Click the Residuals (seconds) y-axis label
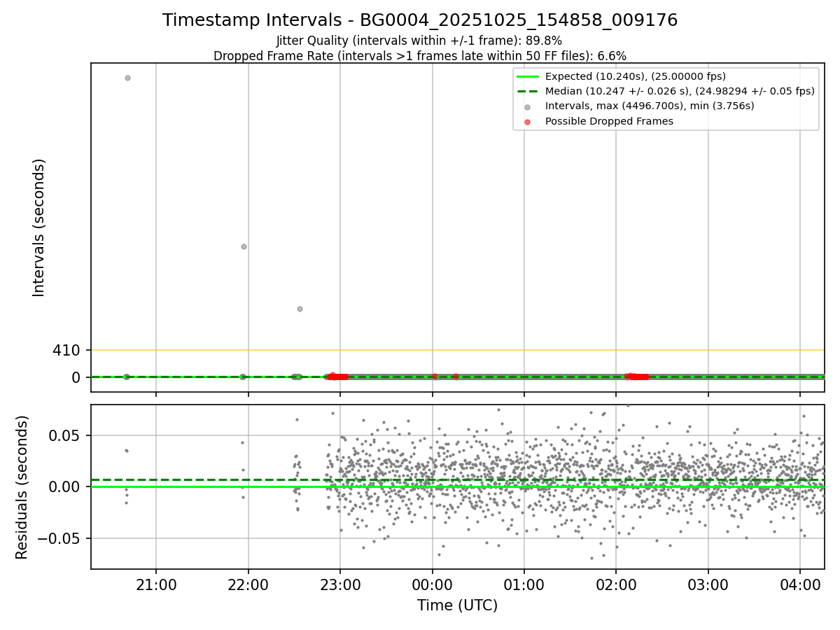Image resolution: width=840 pixels, height=630 pixels. click(22, 487)
